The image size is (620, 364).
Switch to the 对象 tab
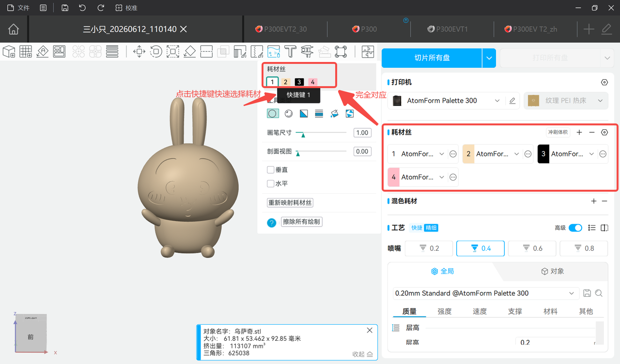(552, 271)
